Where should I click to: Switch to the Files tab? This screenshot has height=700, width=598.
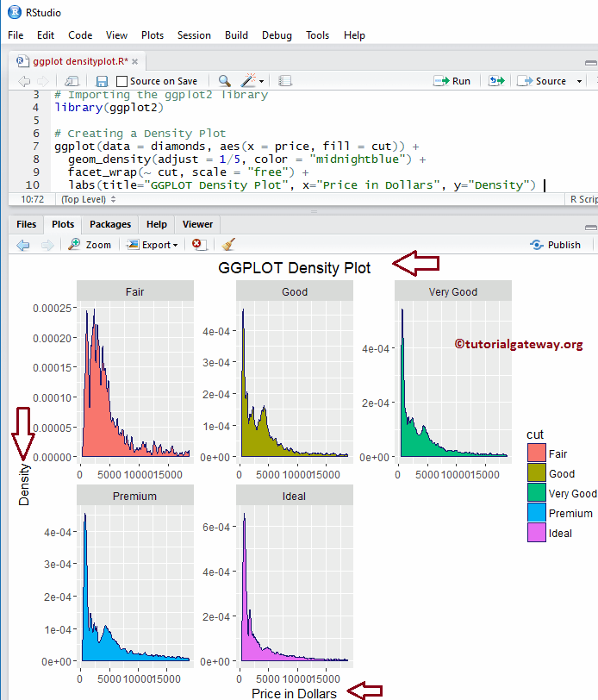coord(27,224)
